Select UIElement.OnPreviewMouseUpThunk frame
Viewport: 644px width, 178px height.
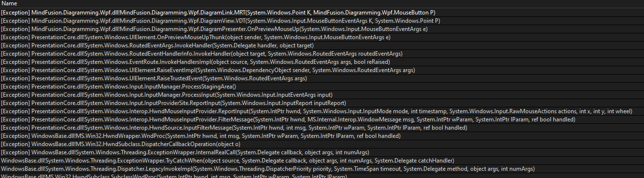coord(322,37)
